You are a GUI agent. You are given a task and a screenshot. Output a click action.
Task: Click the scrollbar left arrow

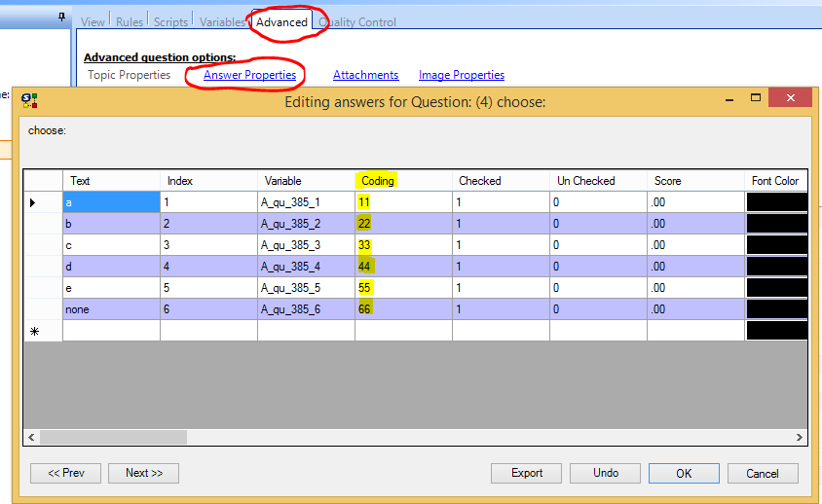pyautogui.click(x=31, y=437)
